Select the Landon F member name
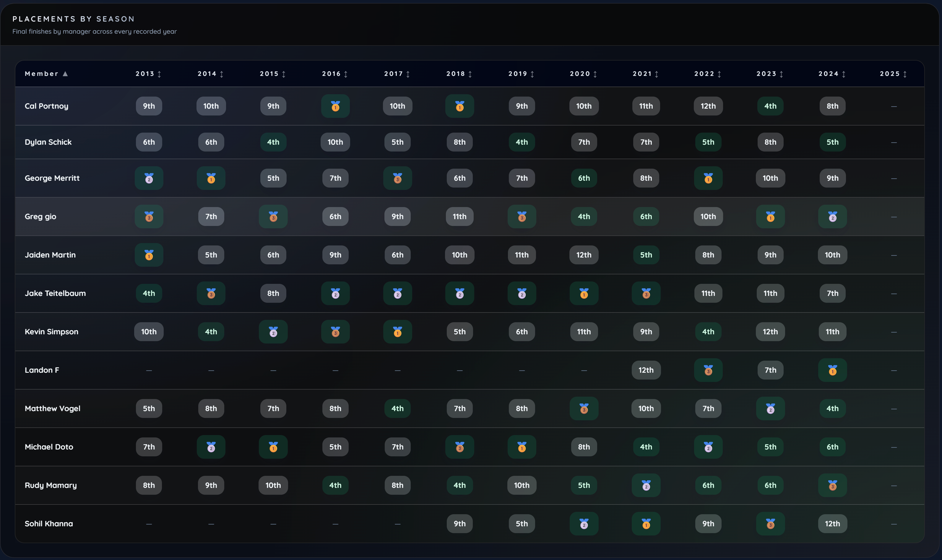Image resolution: width=942 pixels, height=560 pixels. click(42, 370)
